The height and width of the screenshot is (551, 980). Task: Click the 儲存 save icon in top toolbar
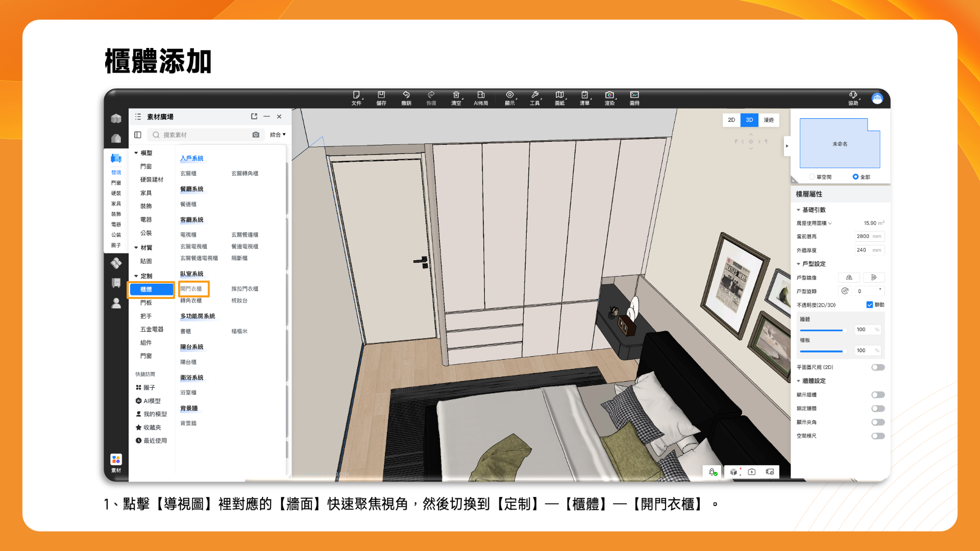(x=381, y=95)
